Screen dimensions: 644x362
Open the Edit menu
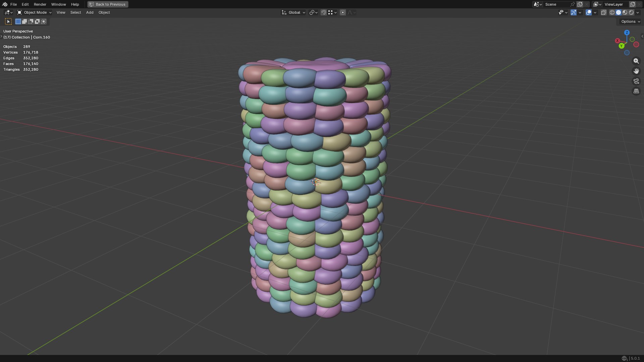25,4
